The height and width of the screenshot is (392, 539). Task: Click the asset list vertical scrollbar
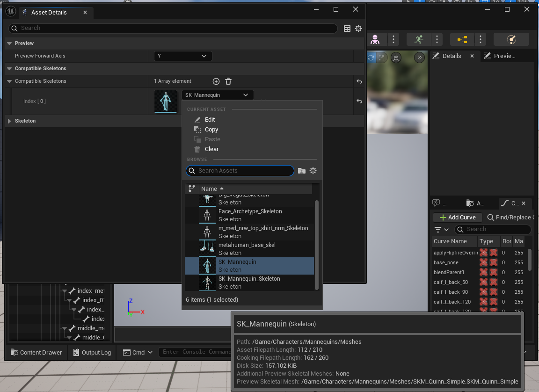click(x=317, y=243)
